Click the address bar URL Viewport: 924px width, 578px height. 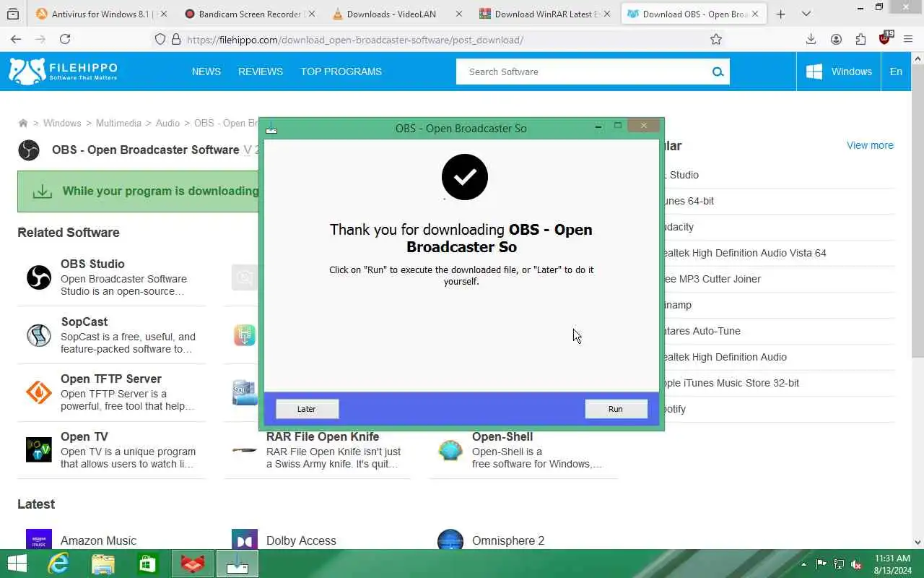(x=355, y=40)
